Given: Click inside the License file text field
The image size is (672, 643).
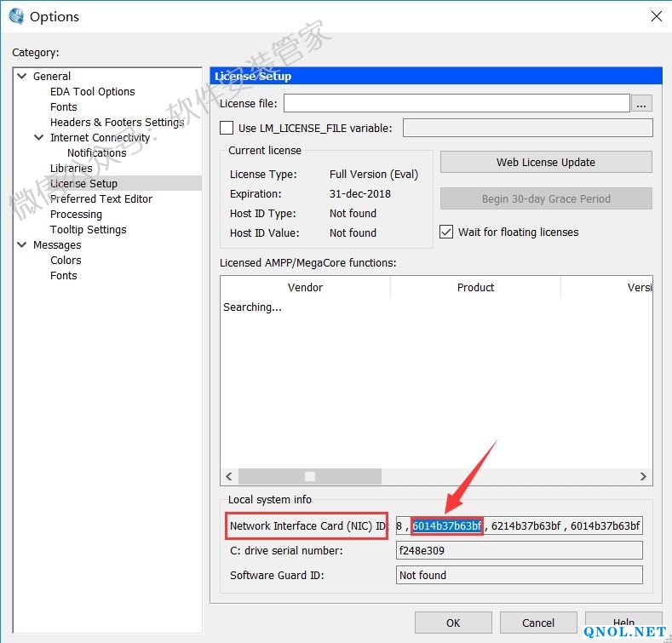Looking at the screenshot, I should pos(456,104).
